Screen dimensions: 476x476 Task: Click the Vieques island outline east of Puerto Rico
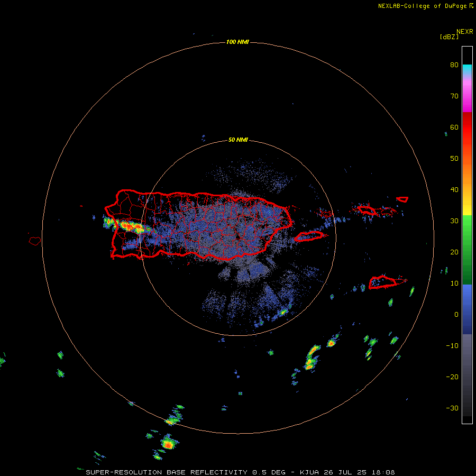tap(309, 236)
